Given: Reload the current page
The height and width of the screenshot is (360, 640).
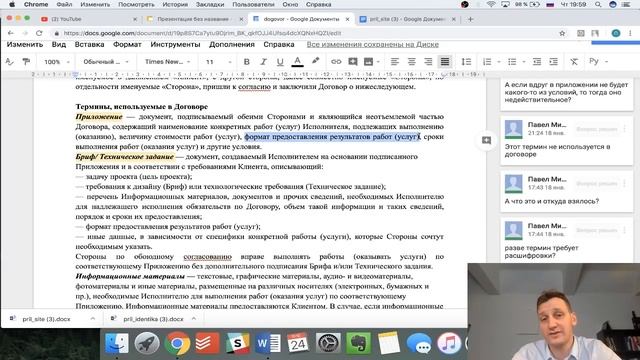Looking at the screenshot, I should click(39, 33).
